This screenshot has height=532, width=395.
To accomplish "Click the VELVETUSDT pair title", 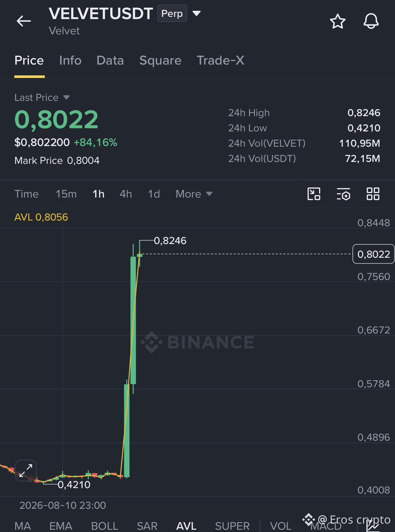I will click(101, 13).
